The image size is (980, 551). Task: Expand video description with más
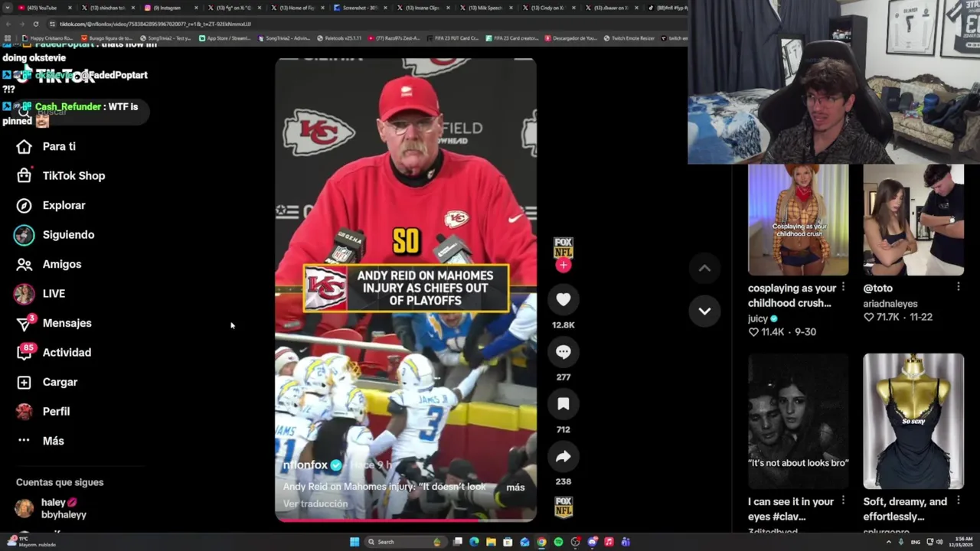[515, 487]
